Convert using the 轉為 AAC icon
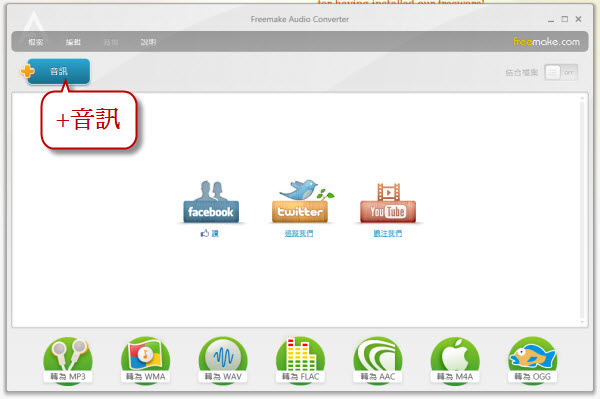The width and height of the screenshot is (600, 399). 378,360
